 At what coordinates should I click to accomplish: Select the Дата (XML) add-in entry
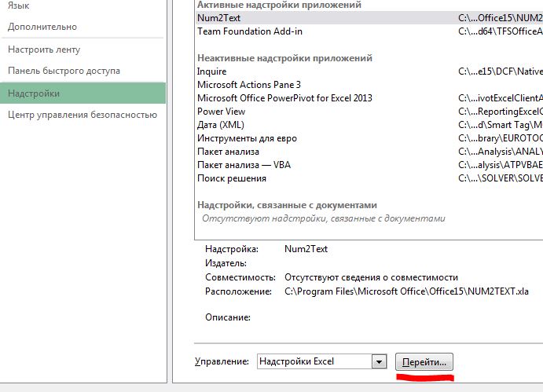pyautogui.click(x=221, y=125)
